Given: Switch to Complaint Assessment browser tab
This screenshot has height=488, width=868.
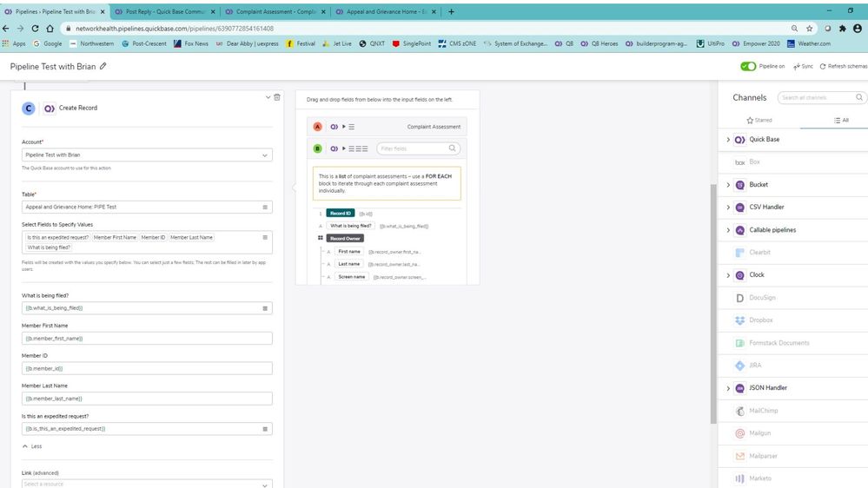Looking at the screenshot, I should 275,11.
